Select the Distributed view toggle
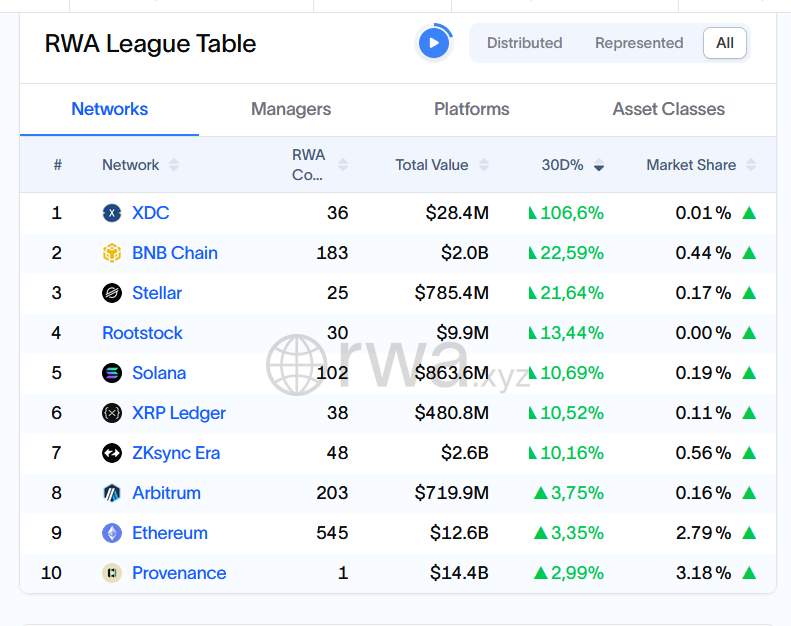791x626 pixels. tap(524, 43)
